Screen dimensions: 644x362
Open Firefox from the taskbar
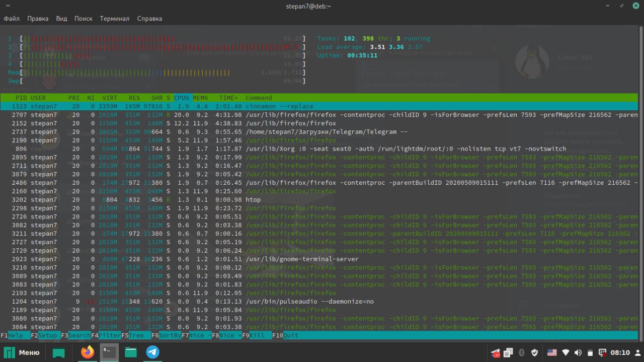tap(88, 352)
